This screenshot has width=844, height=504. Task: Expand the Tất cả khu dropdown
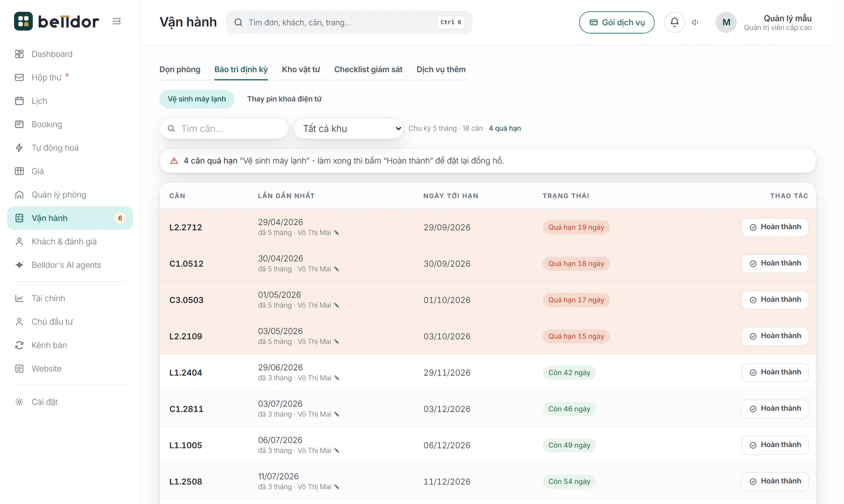pyautogui.click(x=349, y=129)
